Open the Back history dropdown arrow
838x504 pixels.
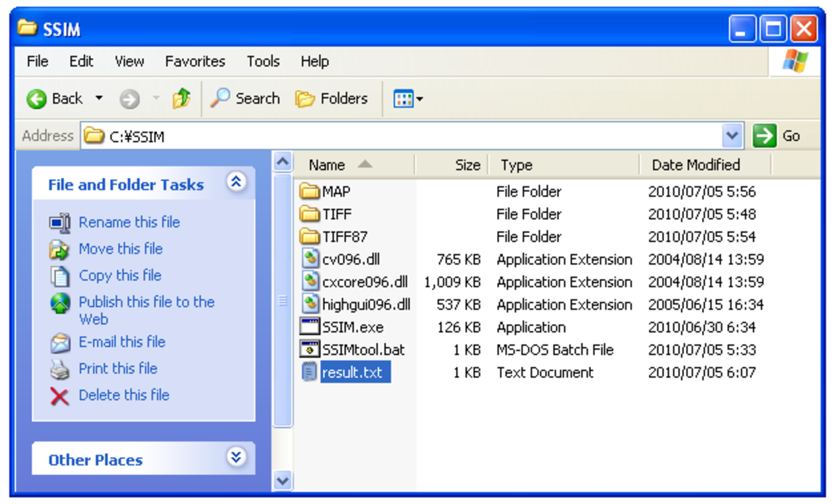(x=99, y=99)
